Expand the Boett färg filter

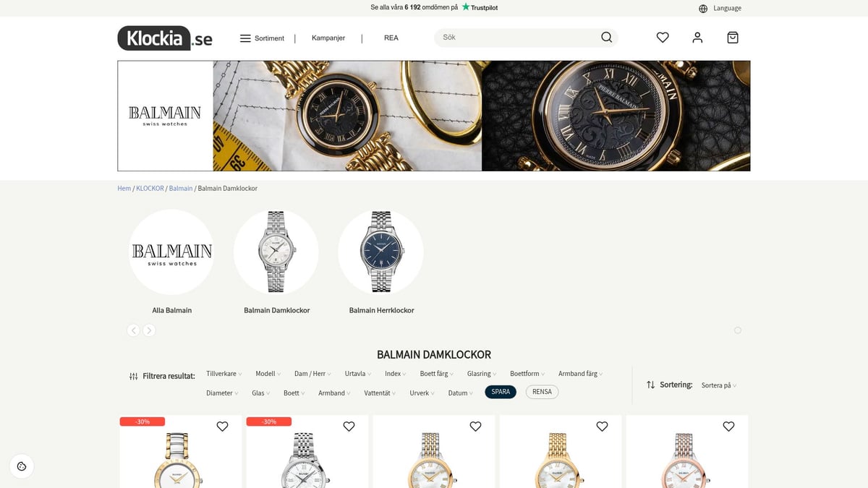437,374
